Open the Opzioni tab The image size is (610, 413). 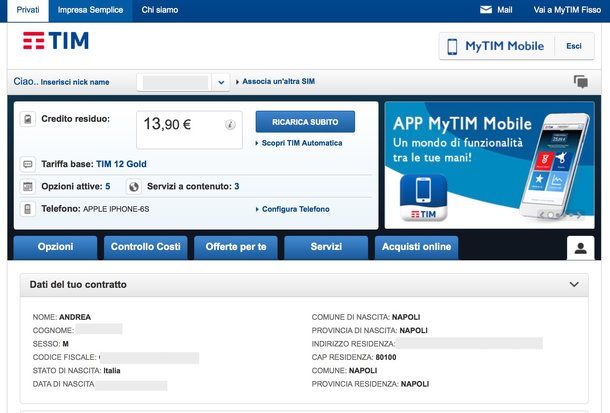pos(56,247)
